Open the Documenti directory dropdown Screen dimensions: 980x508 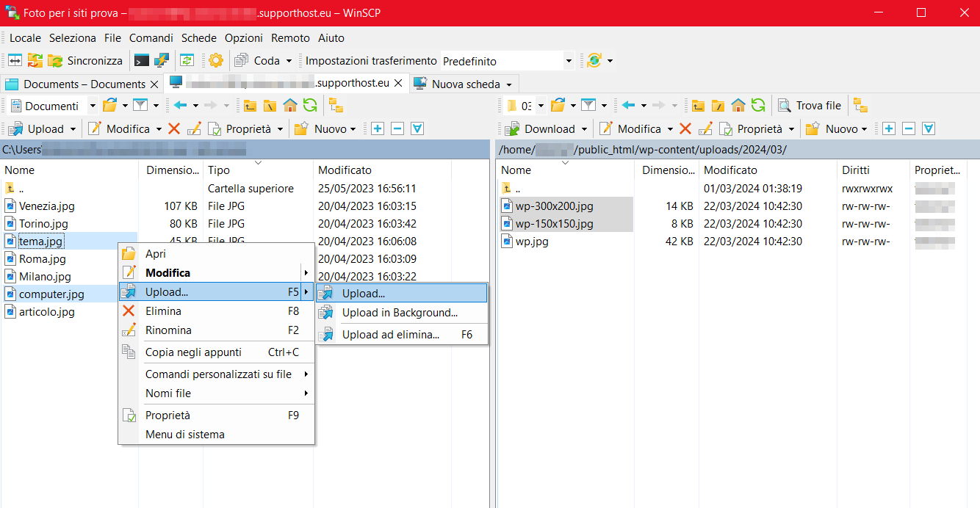coord(93,105)
